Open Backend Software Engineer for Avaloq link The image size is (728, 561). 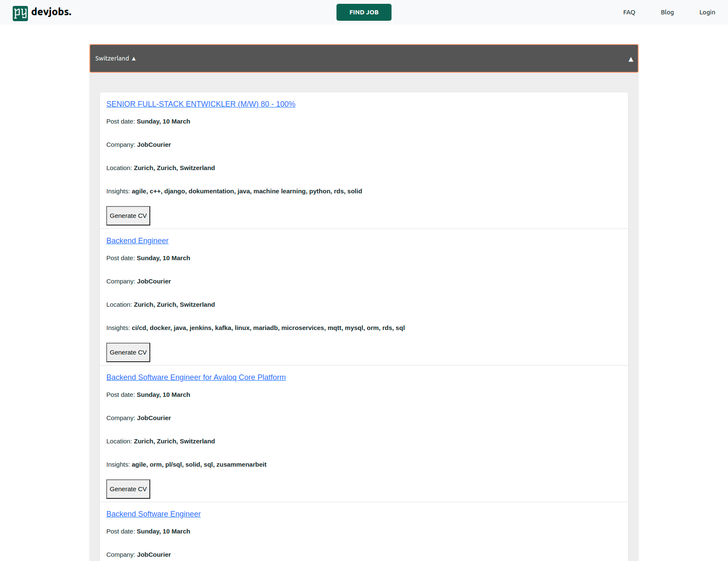pyautogui.click(x=196, y=377)
